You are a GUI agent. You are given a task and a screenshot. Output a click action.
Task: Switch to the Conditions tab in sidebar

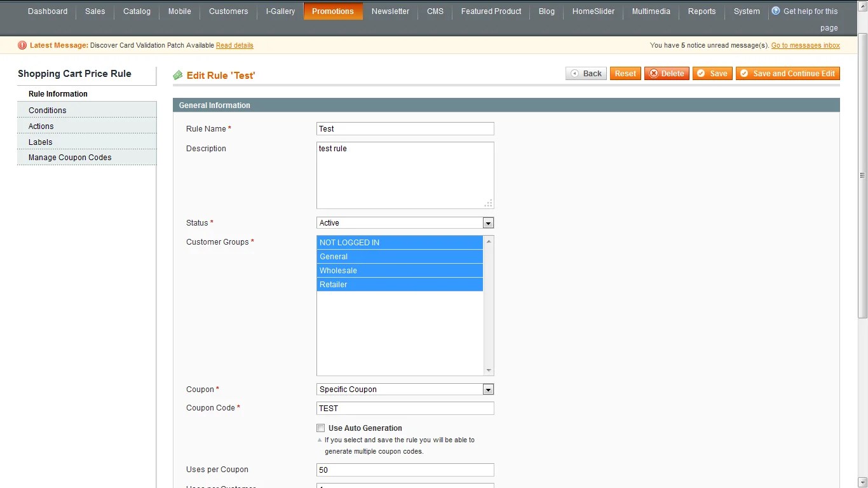pyautogui.click(x=47, y=110)
